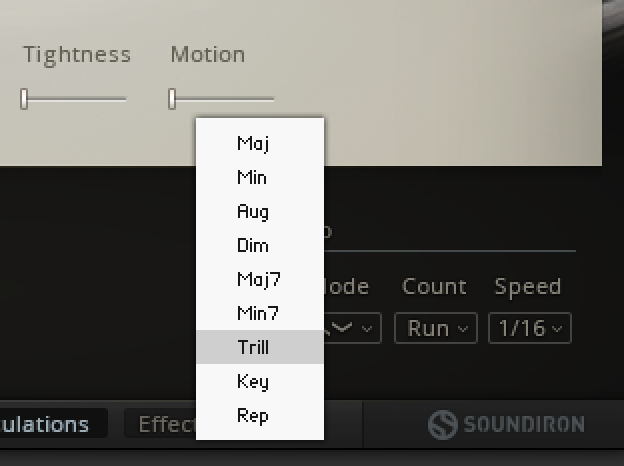The width and height of the screenshot is (624, 466).
Task: Select the Dim menu entry
Action: coord(253,245)
